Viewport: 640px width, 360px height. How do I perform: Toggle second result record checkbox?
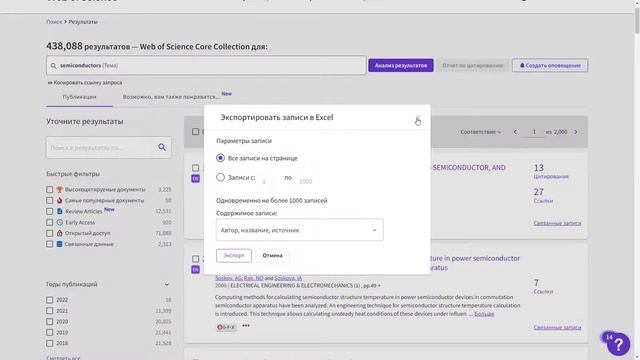196,259
